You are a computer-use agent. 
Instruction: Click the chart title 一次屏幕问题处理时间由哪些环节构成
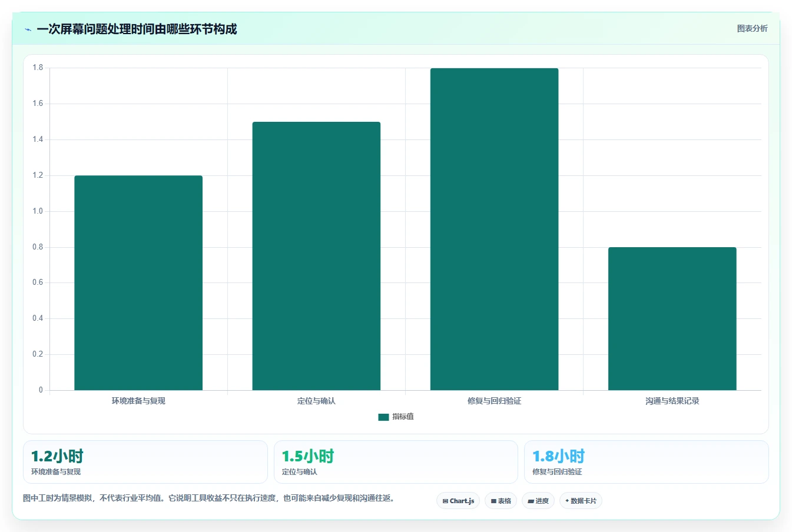coord(137,29)
